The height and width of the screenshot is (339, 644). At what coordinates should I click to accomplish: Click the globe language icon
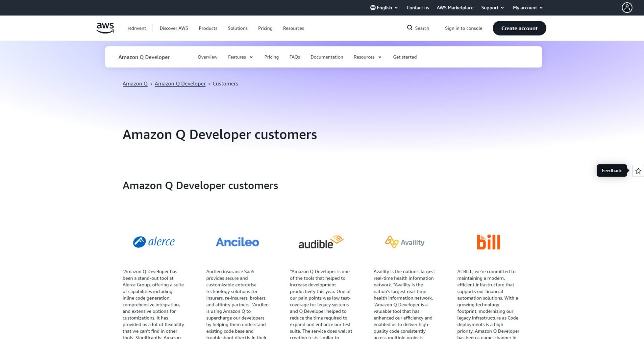pos(372,7)
